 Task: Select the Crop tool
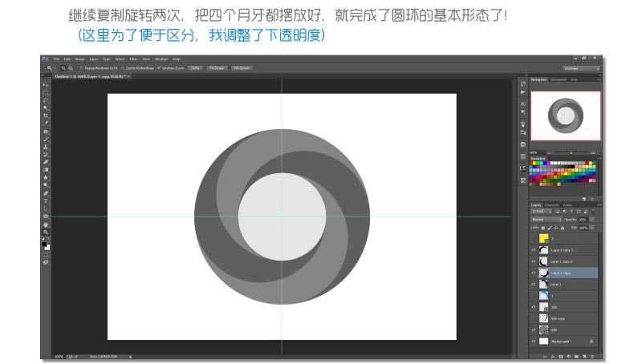(x=46, y=115)
